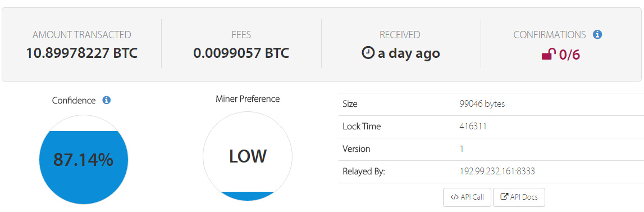644x212 pixels.
Task: Click the 0.0099057 BTC fees value
Action: [241, 53]
